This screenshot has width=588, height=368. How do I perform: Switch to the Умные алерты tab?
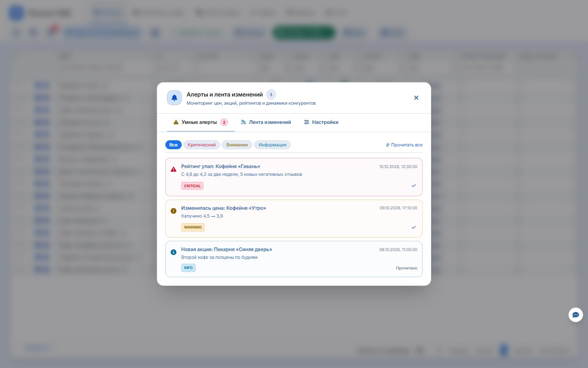pos(200,122)
